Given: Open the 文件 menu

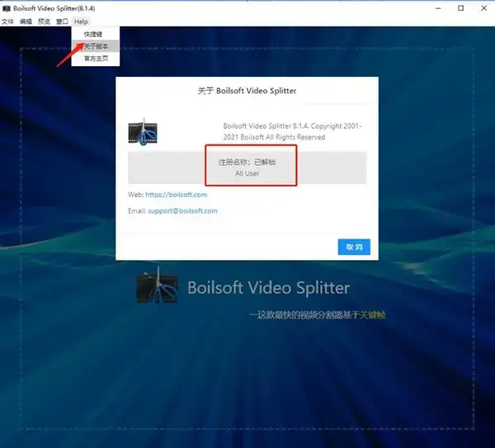Looking at the screenshot, I should (7, 21).
